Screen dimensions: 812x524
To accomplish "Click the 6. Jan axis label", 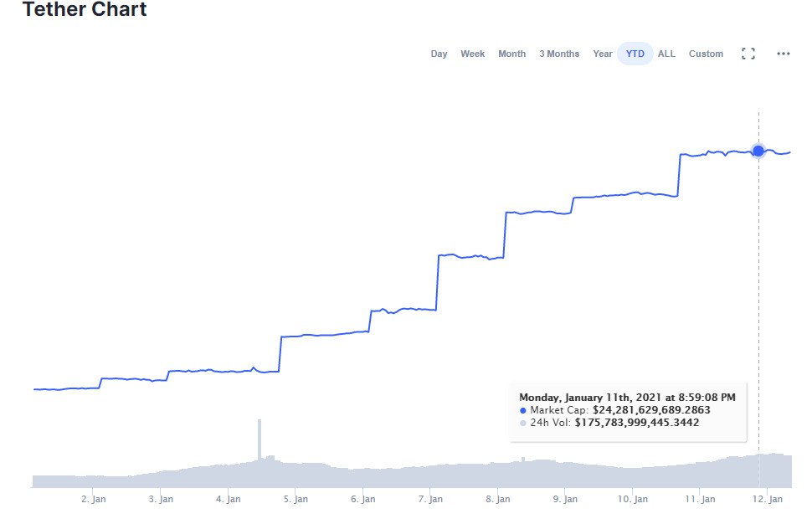I will point(362,499).
